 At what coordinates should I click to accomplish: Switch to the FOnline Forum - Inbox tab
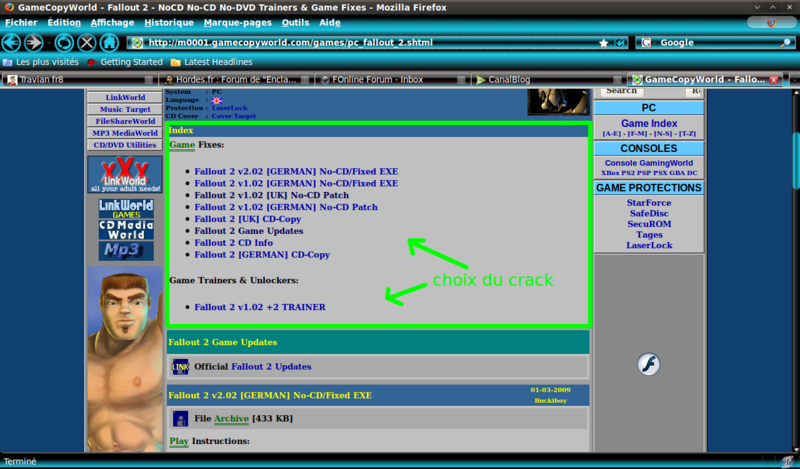click(391, 80)
